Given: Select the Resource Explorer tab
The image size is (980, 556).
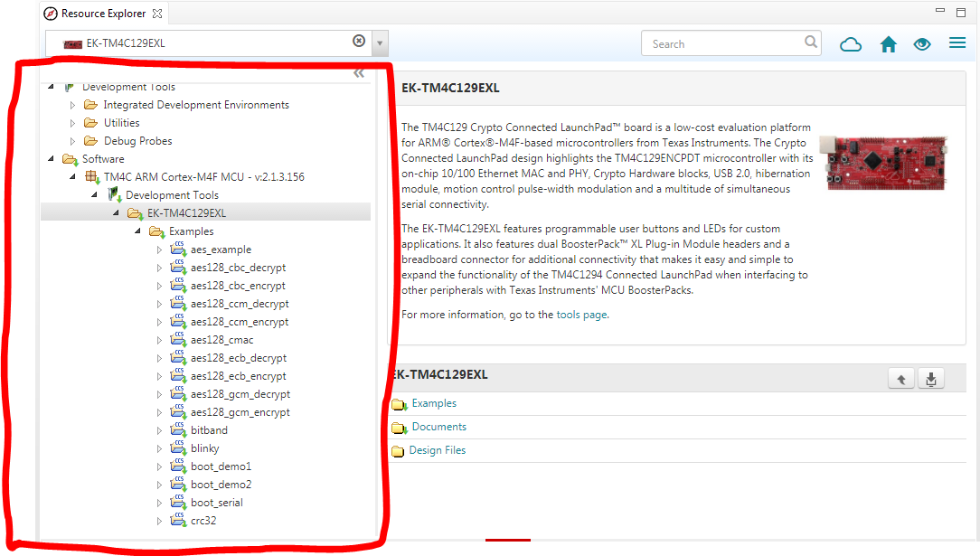Looking at the screenshot, I should [x=103, y=14].
